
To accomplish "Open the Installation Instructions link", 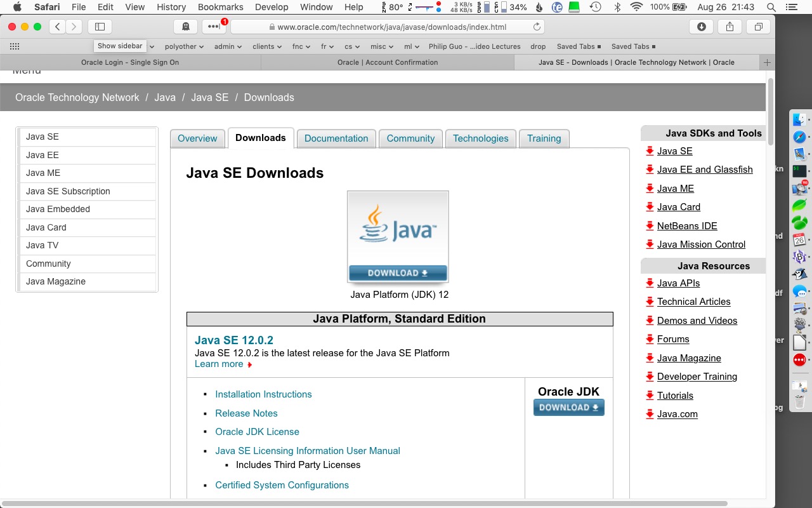I will pos(263,394).
